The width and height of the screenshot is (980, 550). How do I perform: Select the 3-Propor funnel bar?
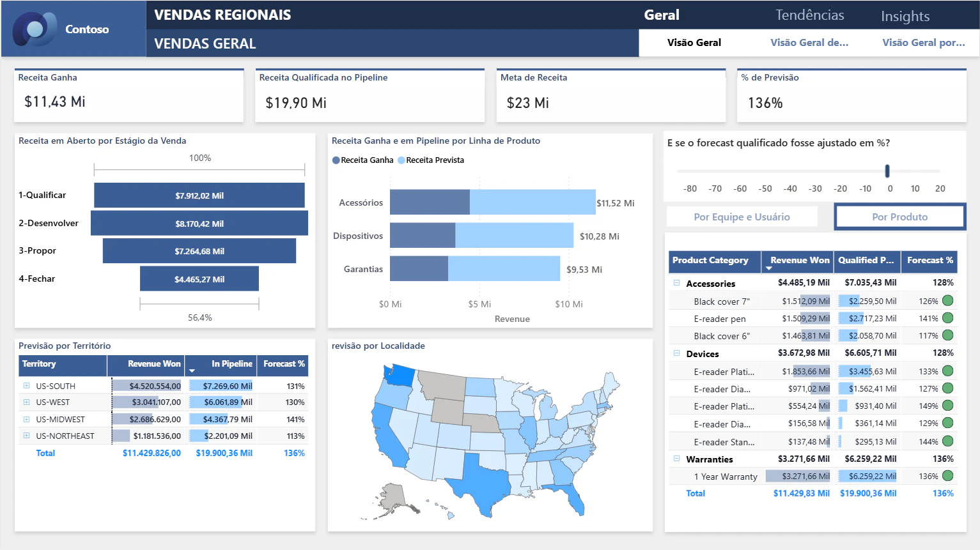pyautogui.click(x=199, y=251)
